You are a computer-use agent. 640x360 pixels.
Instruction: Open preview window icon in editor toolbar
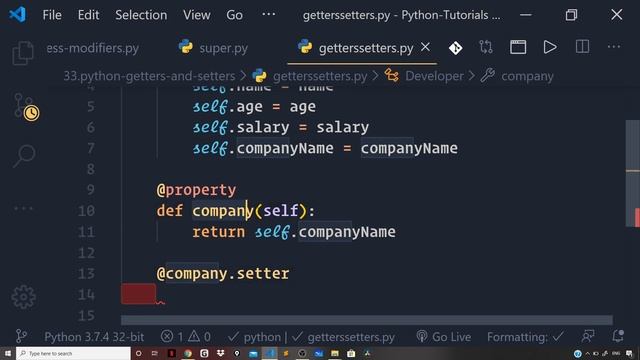point(518,47)
